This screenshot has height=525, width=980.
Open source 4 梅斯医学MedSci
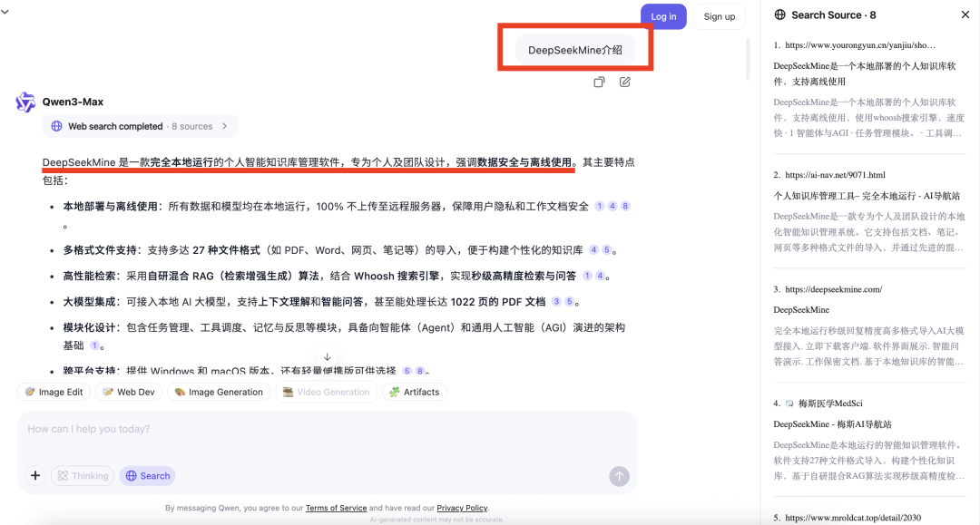(x=830, y=403)
